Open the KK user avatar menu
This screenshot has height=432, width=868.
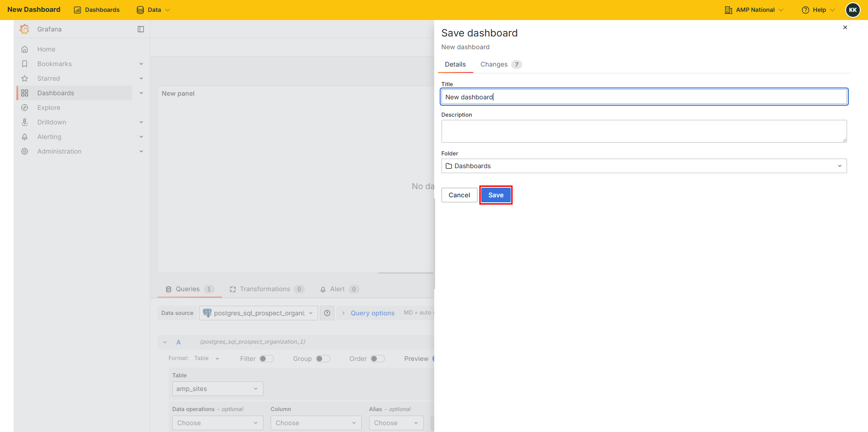(x=853, y=10)
